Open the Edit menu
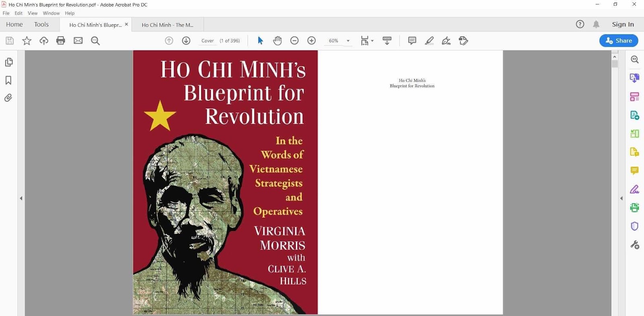 pos(19,13)
